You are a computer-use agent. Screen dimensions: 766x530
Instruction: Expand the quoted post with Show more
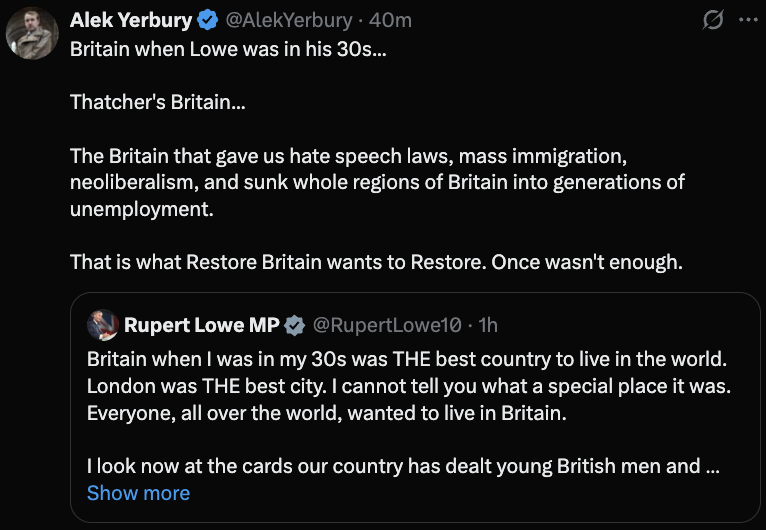(x=138, y=493)
